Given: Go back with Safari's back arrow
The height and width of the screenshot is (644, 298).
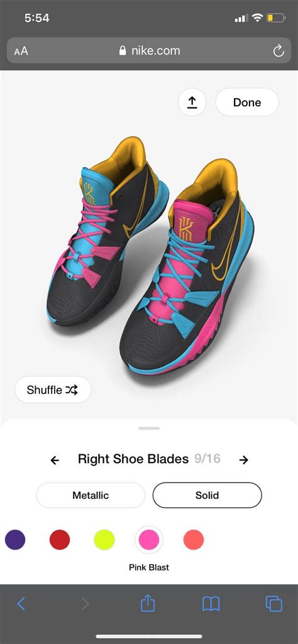Looking at the screenshot, I should (21, 603).
